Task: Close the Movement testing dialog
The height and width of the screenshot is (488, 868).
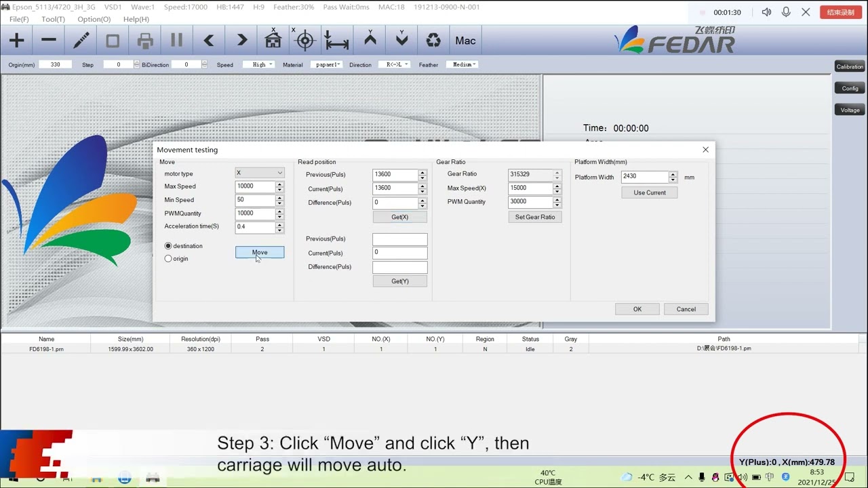Action: 705,150
